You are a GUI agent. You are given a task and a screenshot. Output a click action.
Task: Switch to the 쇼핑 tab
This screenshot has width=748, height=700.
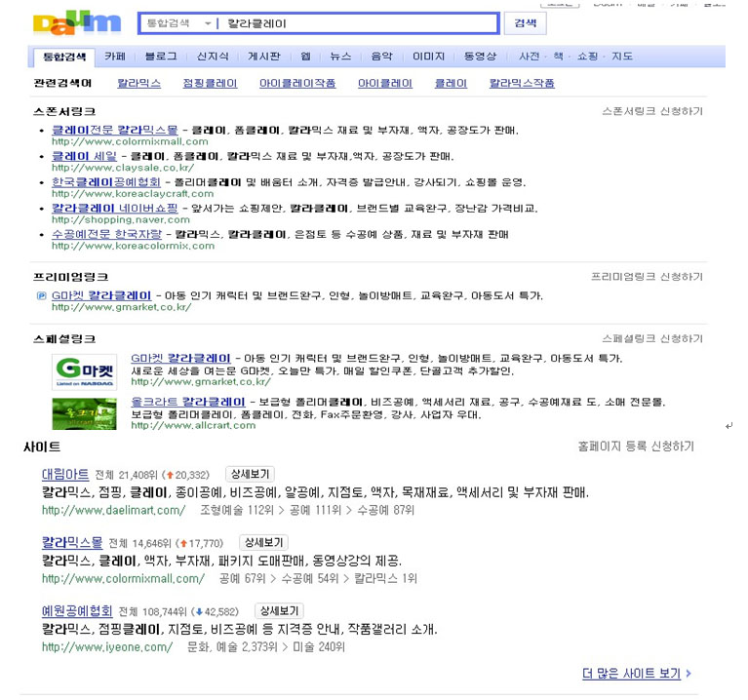tap(587, 57)
